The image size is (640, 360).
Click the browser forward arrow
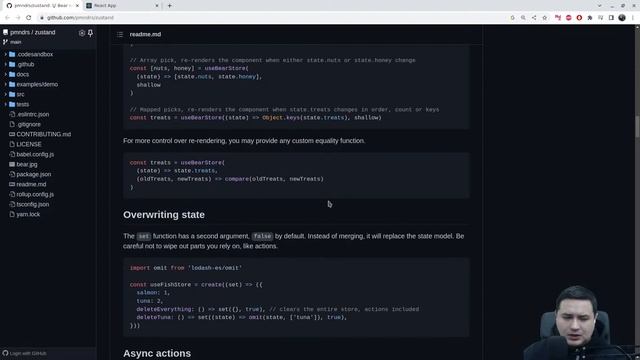tap(18, 18)
